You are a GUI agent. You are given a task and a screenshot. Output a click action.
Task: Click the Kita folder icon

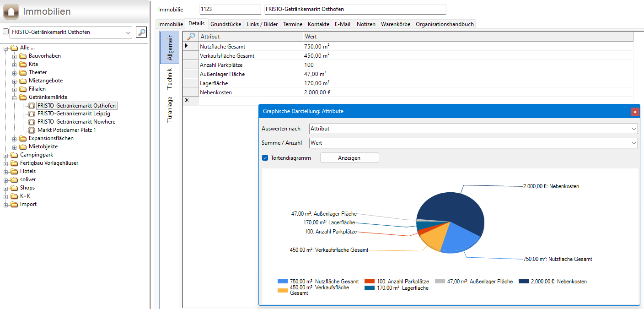[x=23, y=64]
